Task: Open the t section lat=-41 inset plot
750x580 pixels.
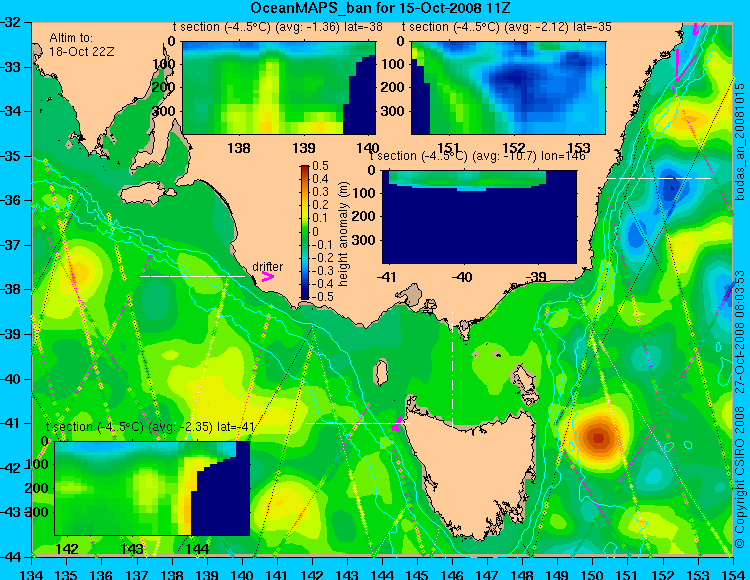Action: [152, 488]
